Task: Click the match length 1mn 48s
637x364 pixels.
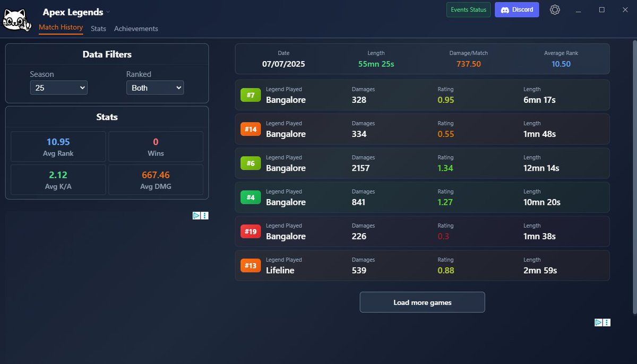Action: click(x=540, y=134)
